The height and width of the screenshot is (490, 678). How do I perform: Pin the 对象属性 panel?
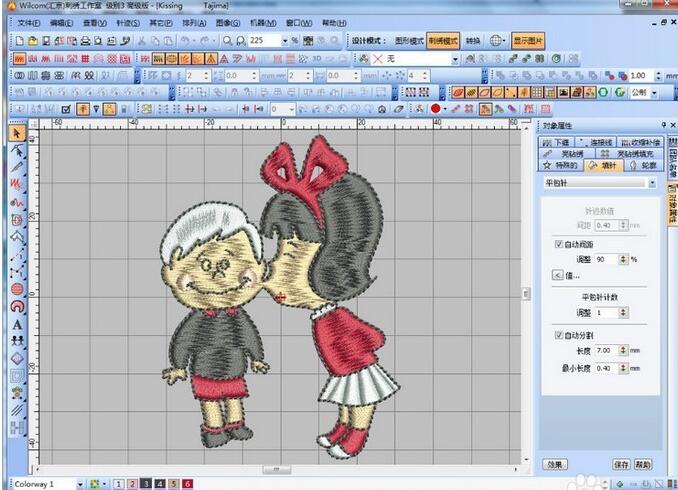(x=664, y=125)
